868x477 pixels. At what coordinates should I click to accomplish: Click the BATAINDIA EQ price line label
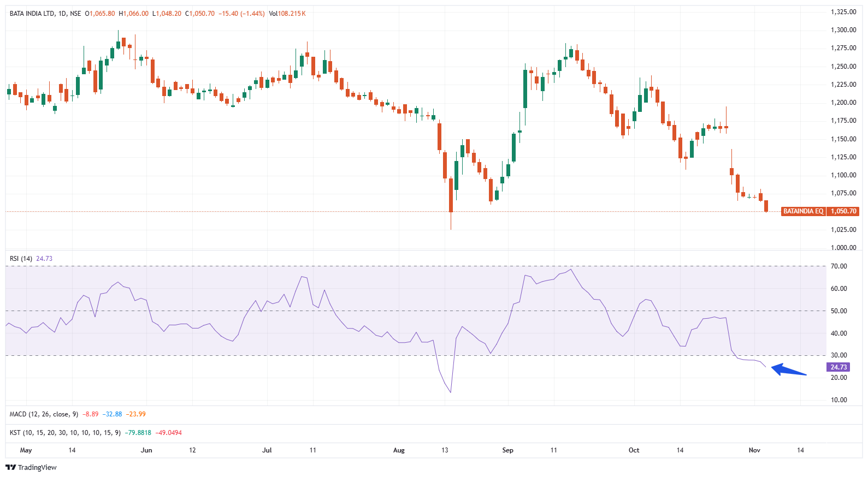(x=803, y=211)
